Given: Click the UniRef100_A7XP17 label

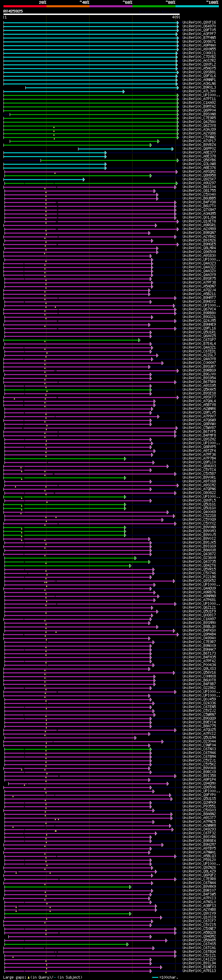Looking at the screenshot, I should 199,141.
